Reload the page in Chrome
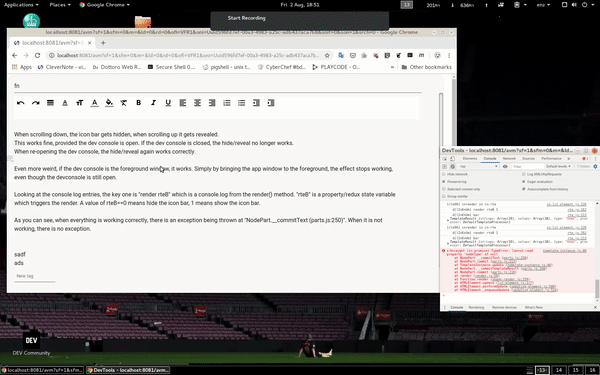600x375 pixels. tap(37, 55)
